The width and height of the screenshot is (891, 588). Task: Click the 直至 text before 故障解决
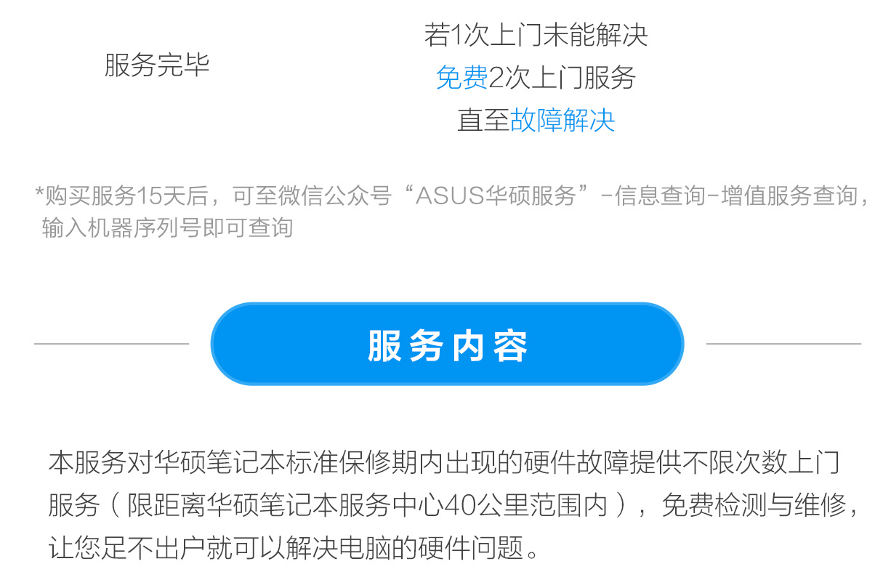point(484,120)
